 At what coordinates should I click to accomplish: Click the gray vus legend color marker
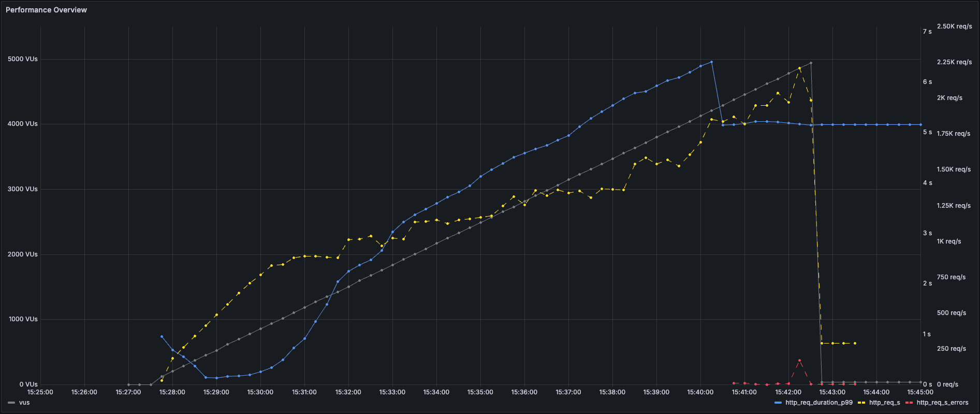(11, 403)
